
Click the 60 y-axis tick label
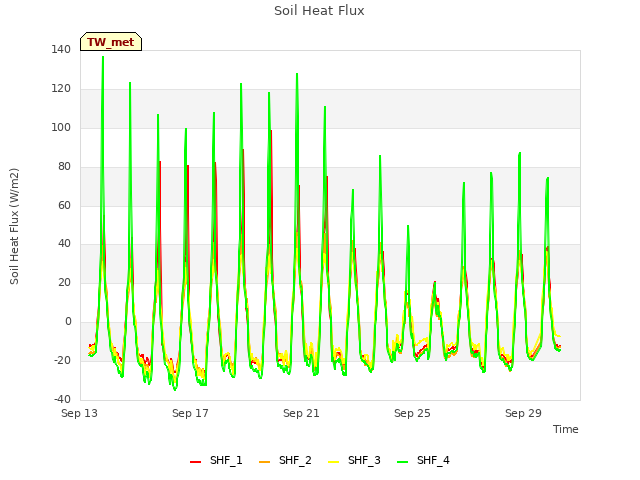[x=64, y=205]
